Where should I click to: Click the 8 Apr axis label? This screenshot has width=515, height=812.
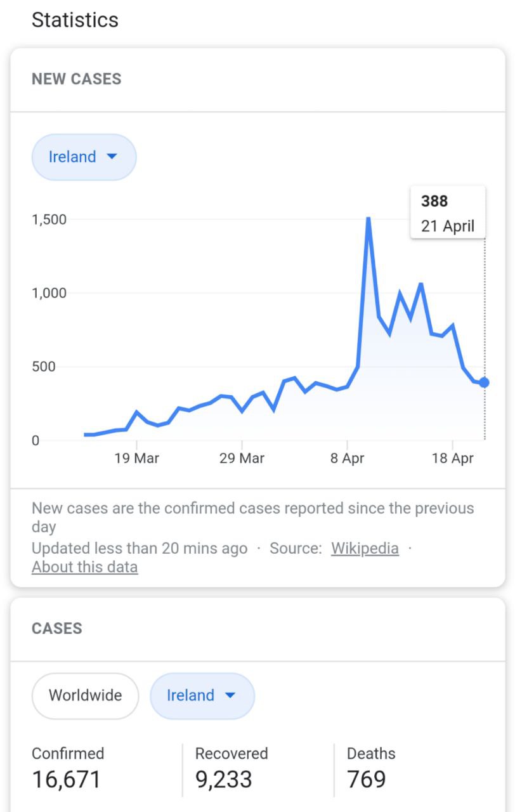coord(347,459)
